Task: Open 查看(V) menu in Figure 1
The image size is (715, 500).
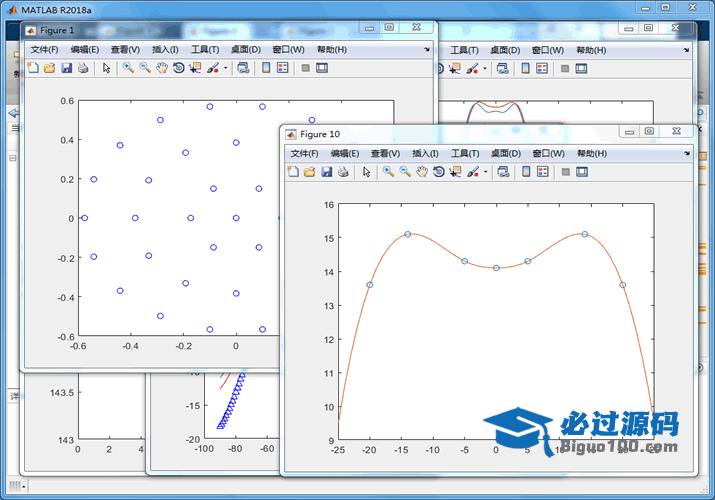Action: 125,49
